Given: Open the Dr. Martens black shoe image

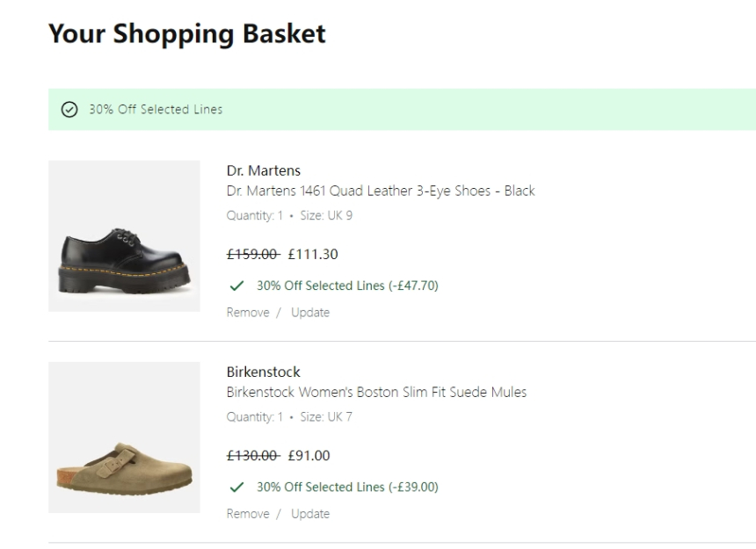Looking at the screenshot, I should (124, 235).
